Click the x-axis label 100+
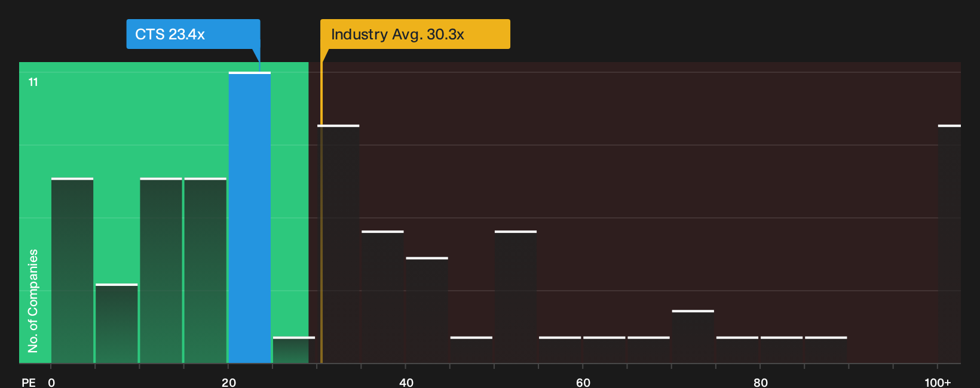 pyautogui.click(x=938, y=382)
